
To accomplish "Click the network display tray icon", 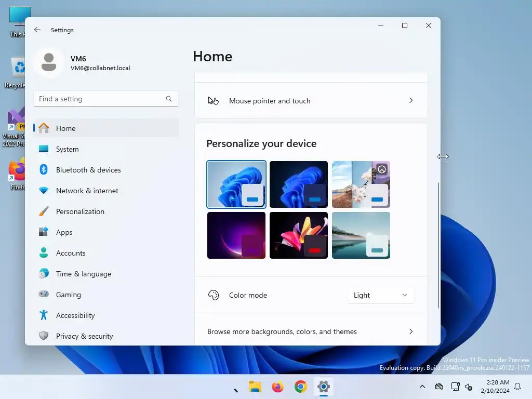I will [455, 387].
